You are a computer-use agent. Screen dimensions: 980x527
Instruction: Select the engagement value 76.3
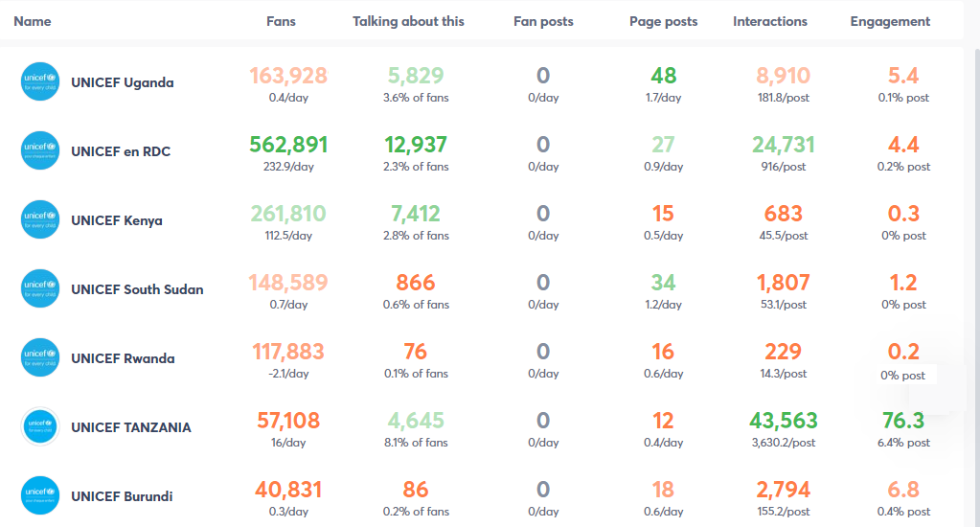[903, 421]
